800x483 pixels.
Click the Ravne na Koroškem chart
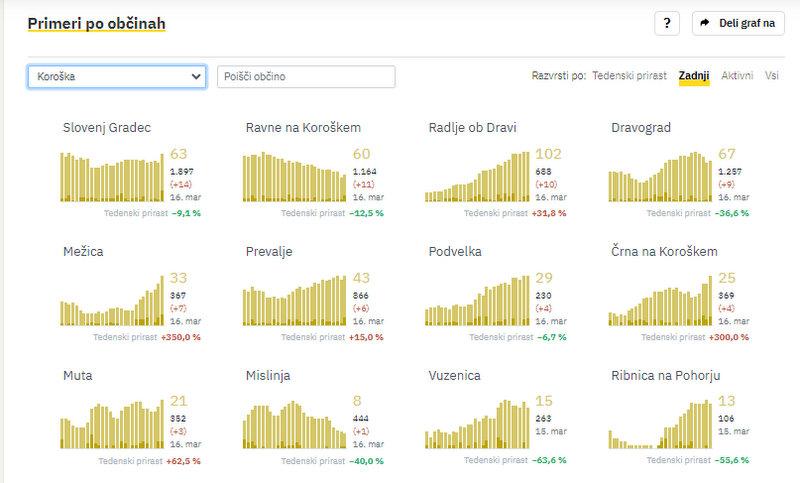[x=295, y=176]
